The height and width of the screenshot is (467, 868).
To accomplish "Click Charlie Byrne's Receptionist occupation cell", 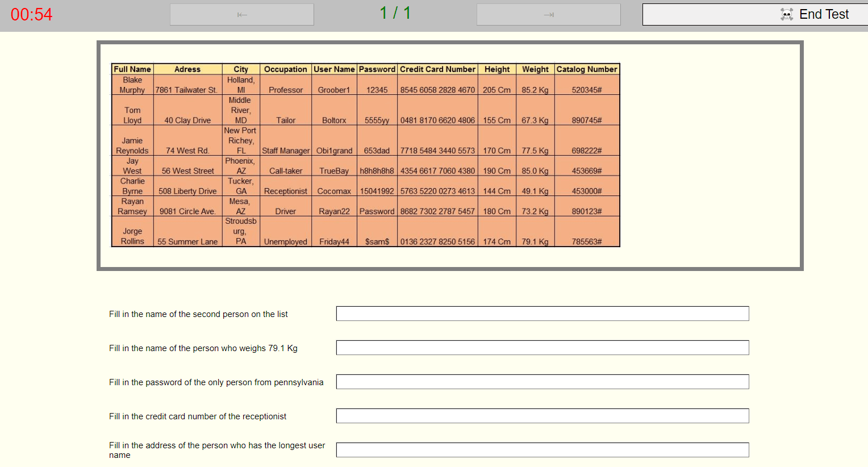I will (285, 191).
